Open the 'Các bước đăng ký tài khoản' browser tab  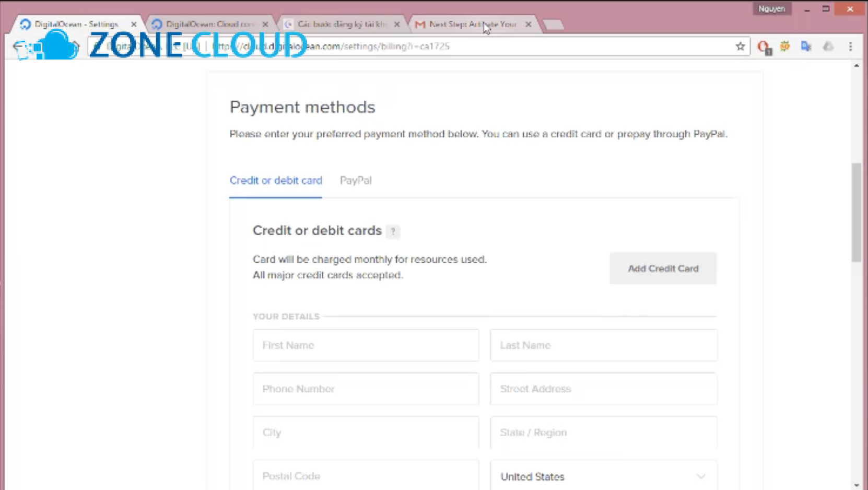[342, 24]
